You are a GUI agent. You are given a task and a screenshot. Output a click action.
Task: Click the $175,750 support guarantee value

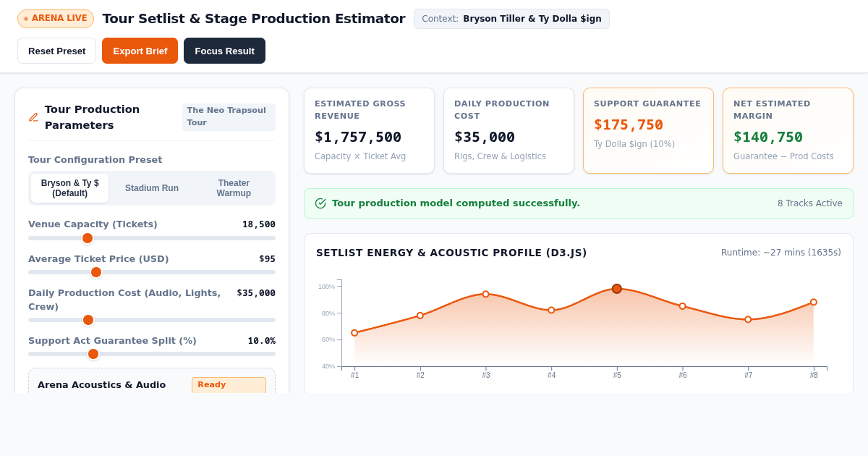pyautogui.click(x=629, y=124)
